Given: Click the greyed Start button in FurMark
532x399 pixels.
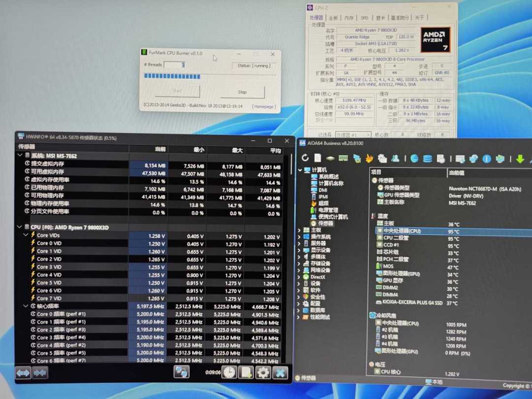Looking at the screenshot, I should 177,91.
